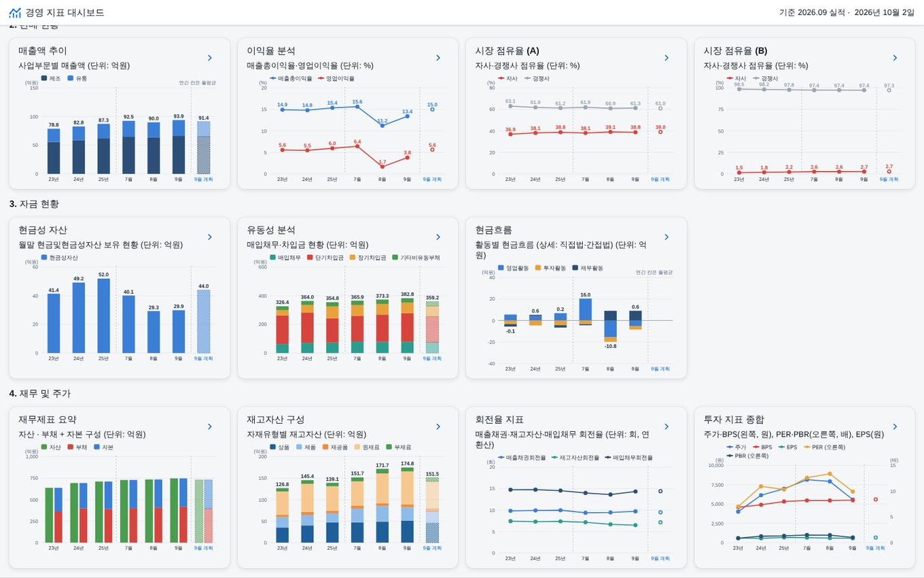Open 매출액 추이 card detail arrow

pyautogui.click(x=210, y=58)
